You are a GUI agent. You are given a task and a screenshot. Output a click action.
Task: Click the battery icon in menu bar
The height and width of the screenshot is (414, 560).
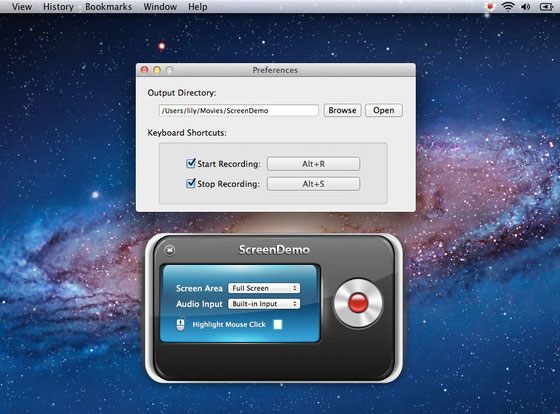coord(546,6)
